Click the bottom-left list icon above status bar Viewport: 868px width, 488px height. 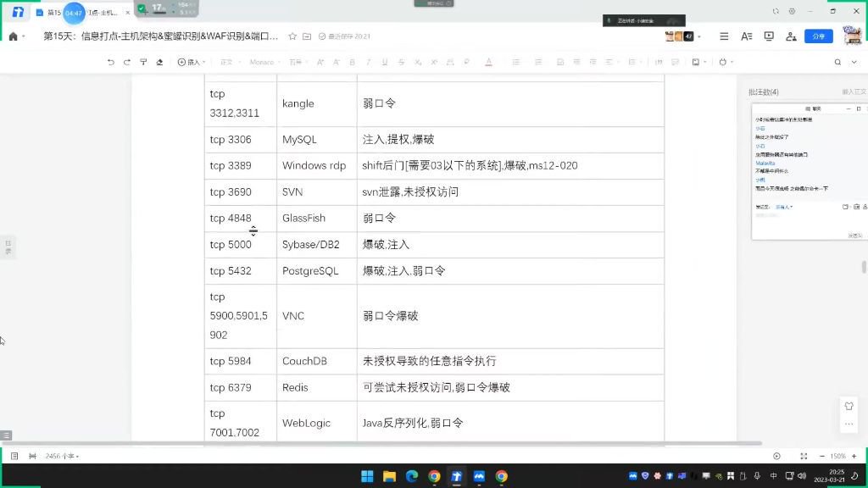pyautogui.click(x=6, y=435)
